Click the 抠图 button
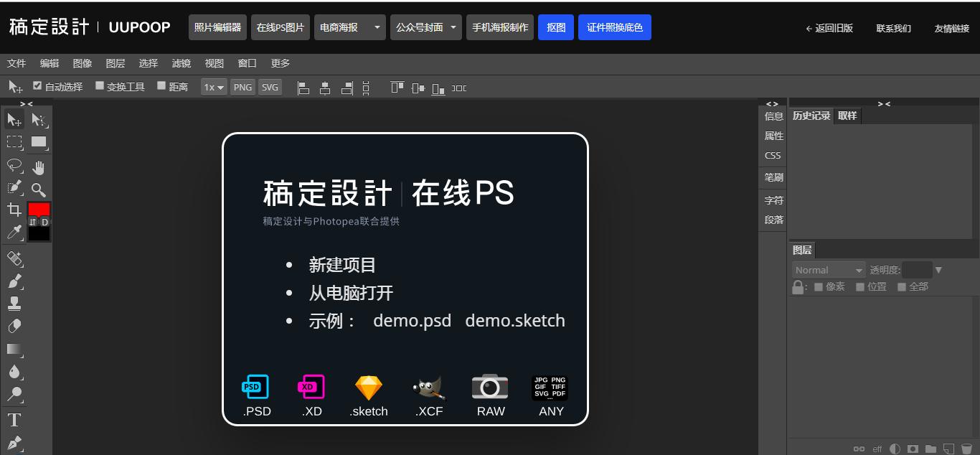Viewport: 980px width, 455px height. tap(556, 27)
